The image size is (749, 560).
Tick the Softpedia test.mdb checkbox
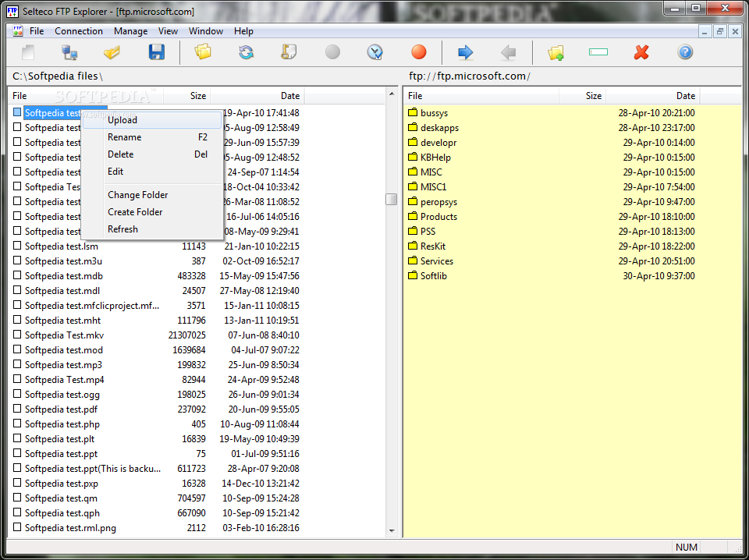click(x=17, y=275)
